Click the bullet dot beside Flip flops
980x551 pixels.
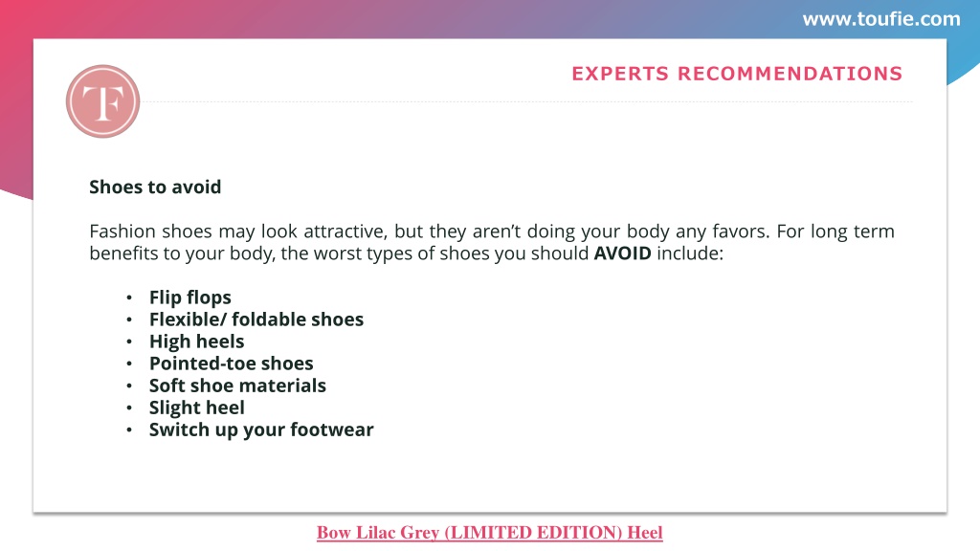coord(129,298)
